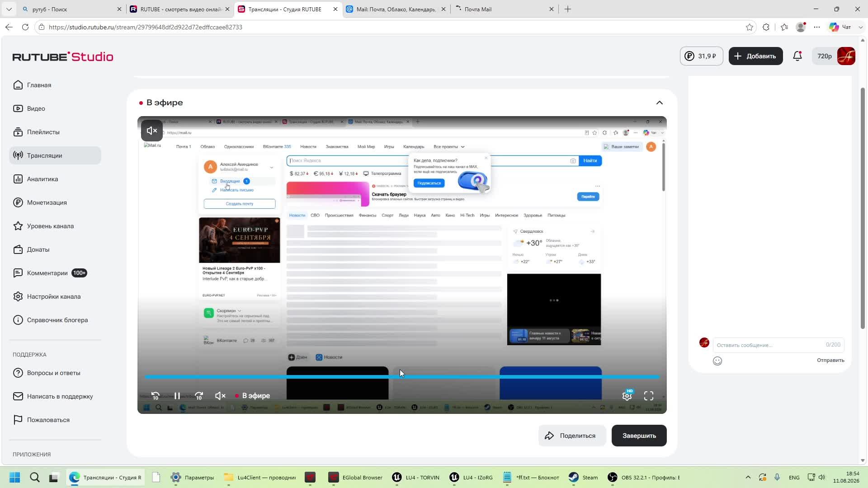Close the Трансляции - Студия RUTUBE tab

(x=335, y=9)
